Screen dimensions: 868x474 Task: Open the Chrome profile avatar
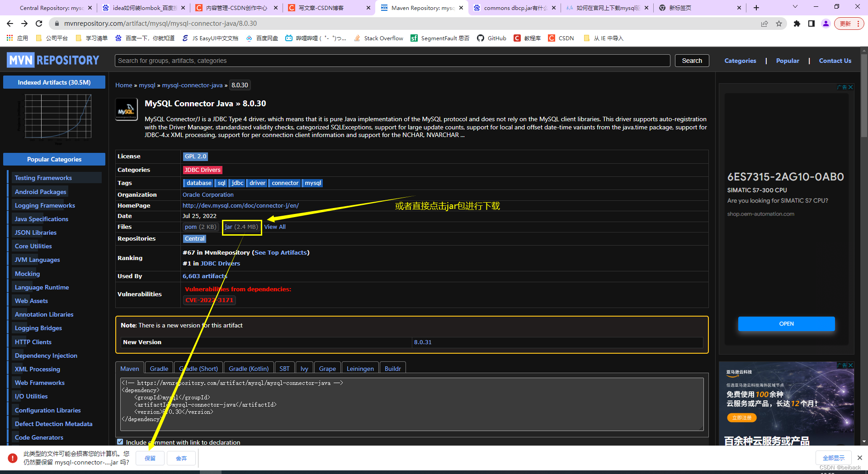point(826,24)
